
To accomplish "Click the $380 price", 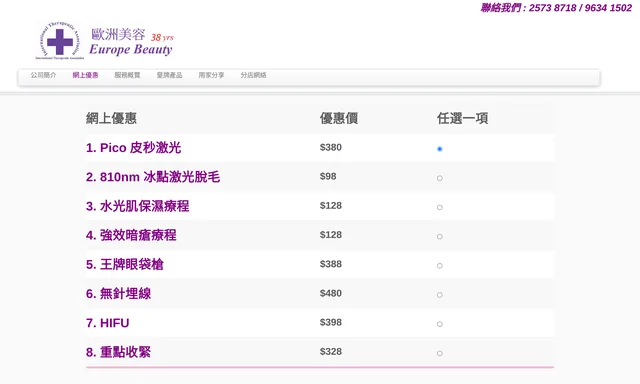I will click(x=331, y=147).
